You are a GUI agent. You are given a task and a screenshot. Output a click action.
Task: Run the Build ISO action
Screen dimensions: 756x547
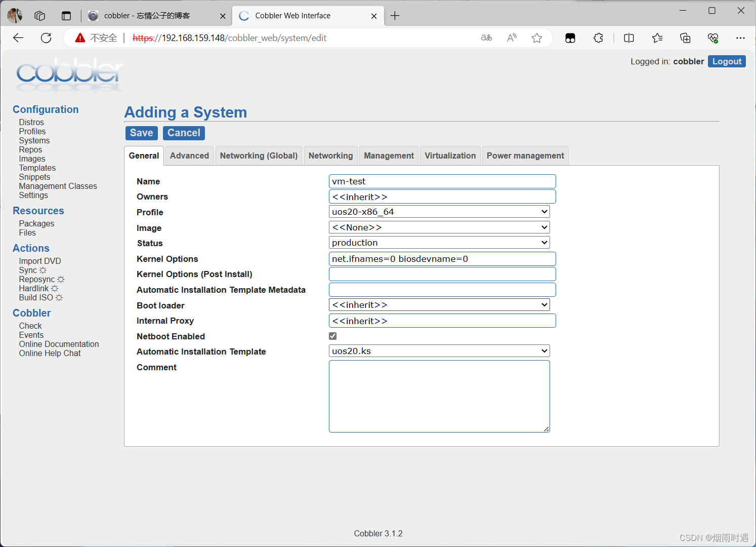click(40, 297)
